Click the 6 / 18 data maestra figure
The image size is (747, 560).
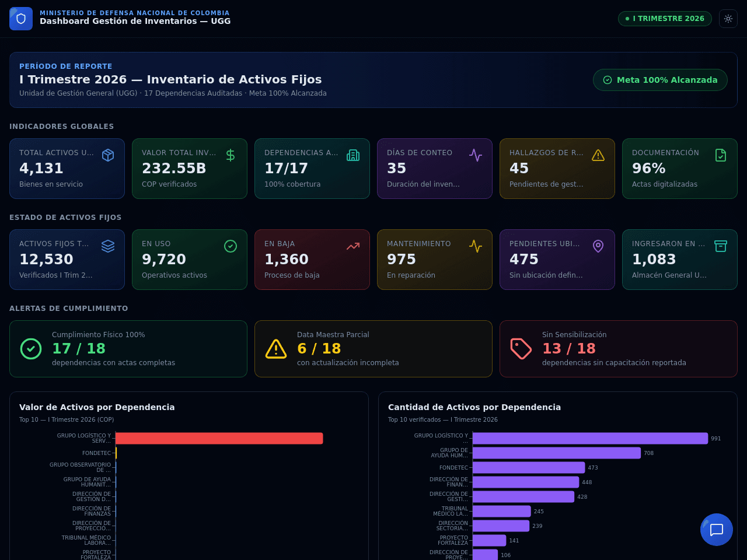click(319, 349)
